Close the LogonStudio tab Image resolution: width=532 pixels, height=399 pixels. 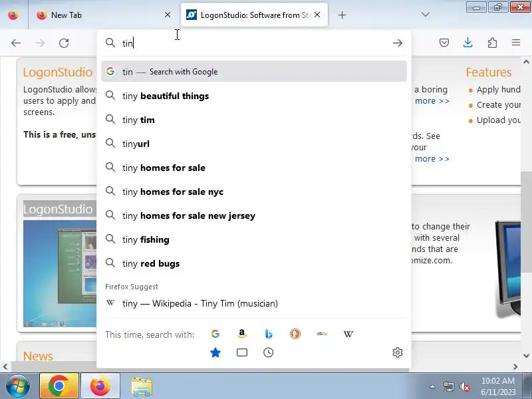(317, 15)
